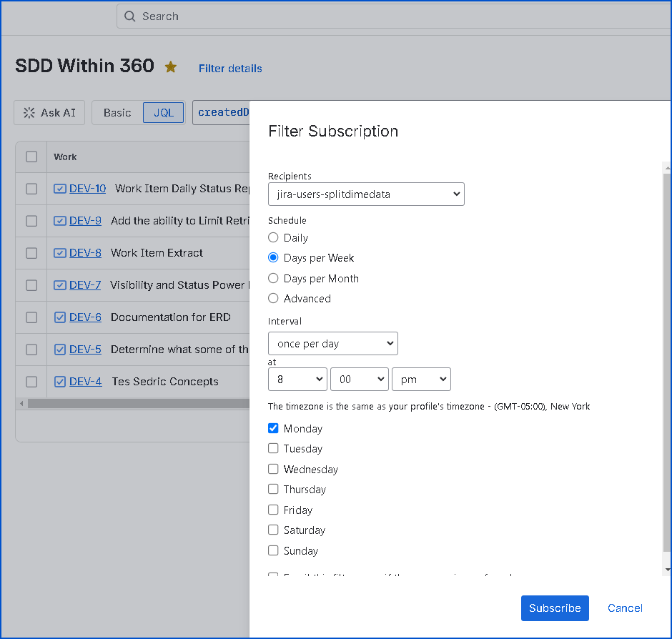Click the 'Tes Sedric Concepts' summary text
Screen dimensions: 672x639
(x=165, y=382)
